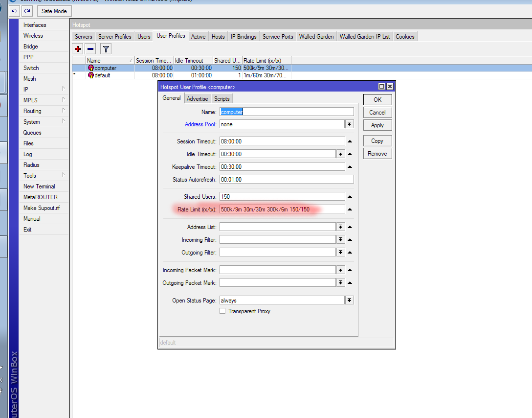Select the computer profile row icon
The image size is (532, 418).
pos(90,68)
